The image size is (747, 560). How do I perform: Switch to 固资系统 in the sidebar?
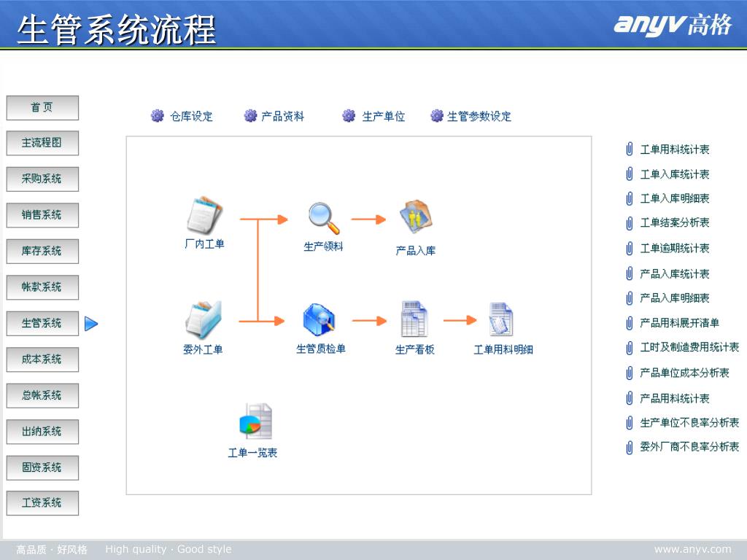click(x=42, y=467)
